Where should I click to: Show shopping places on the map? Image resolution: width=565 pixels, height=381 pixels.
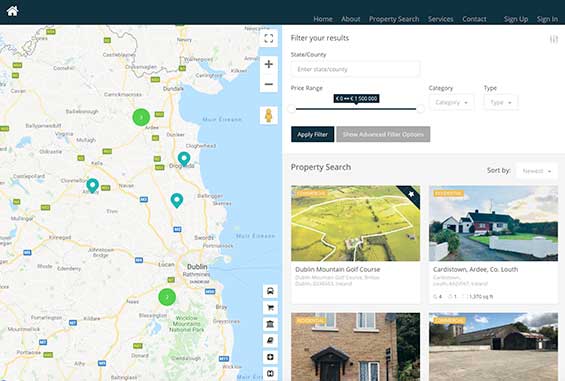[x=270, y=307]
